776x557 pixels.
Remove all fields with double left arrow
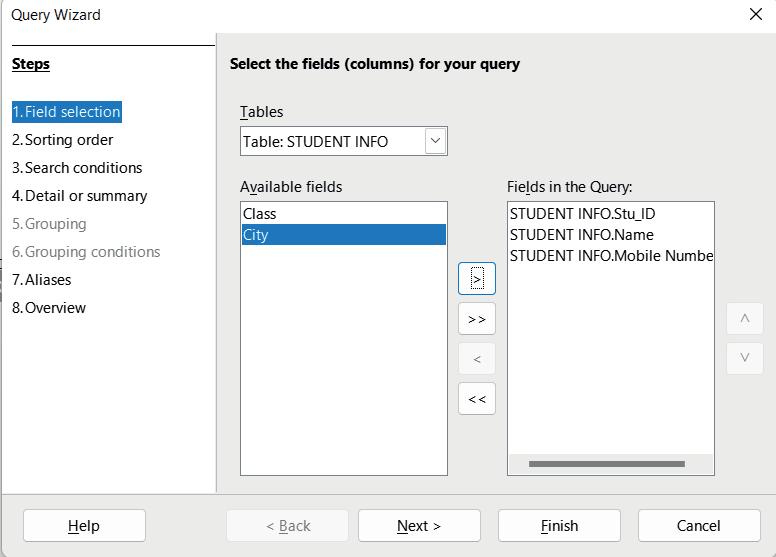point(477,399)
